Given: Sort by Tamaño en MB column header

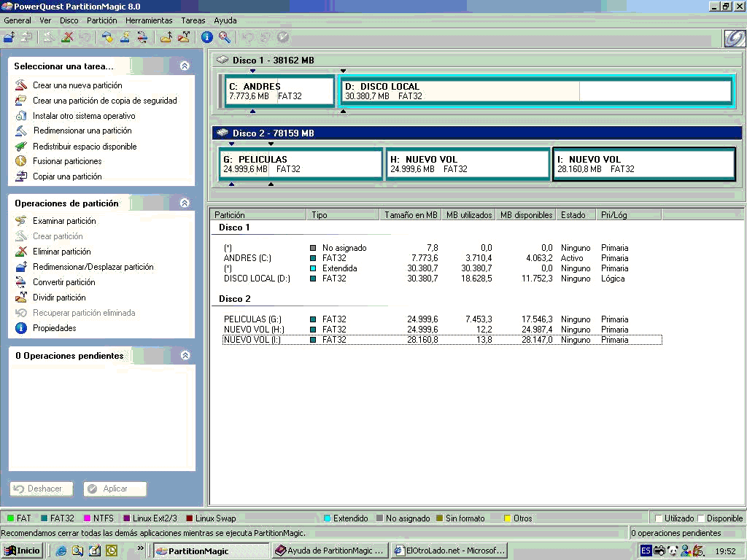Looking at the screenshot, I should [x=410, y=215].
